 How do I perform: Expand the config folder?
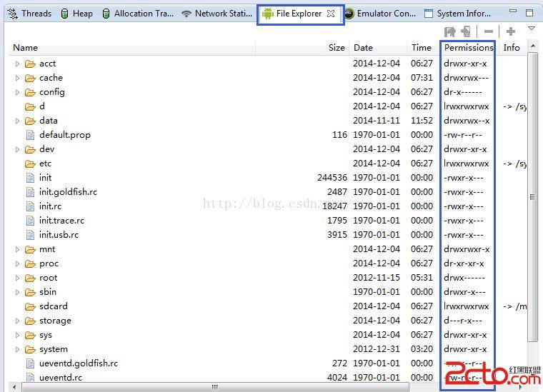(x=17, y=92)
